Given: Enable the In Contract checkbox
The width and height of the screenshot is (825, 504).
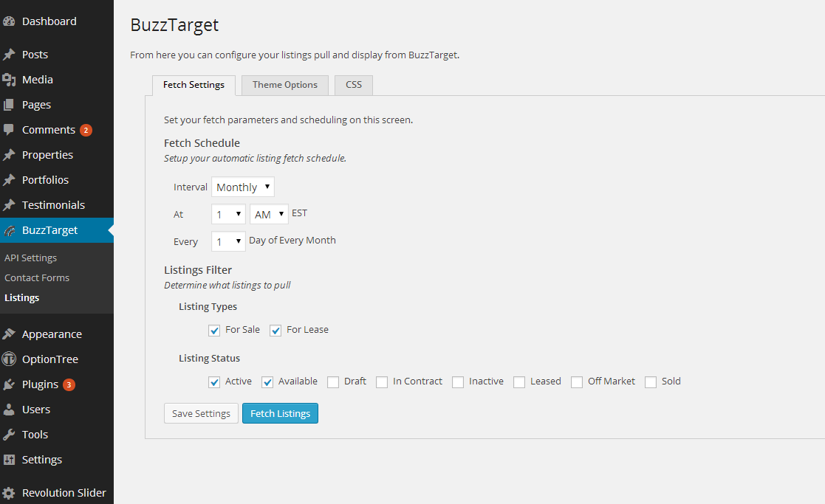Looking at the screenshot, I should click(x=382, y=382).
